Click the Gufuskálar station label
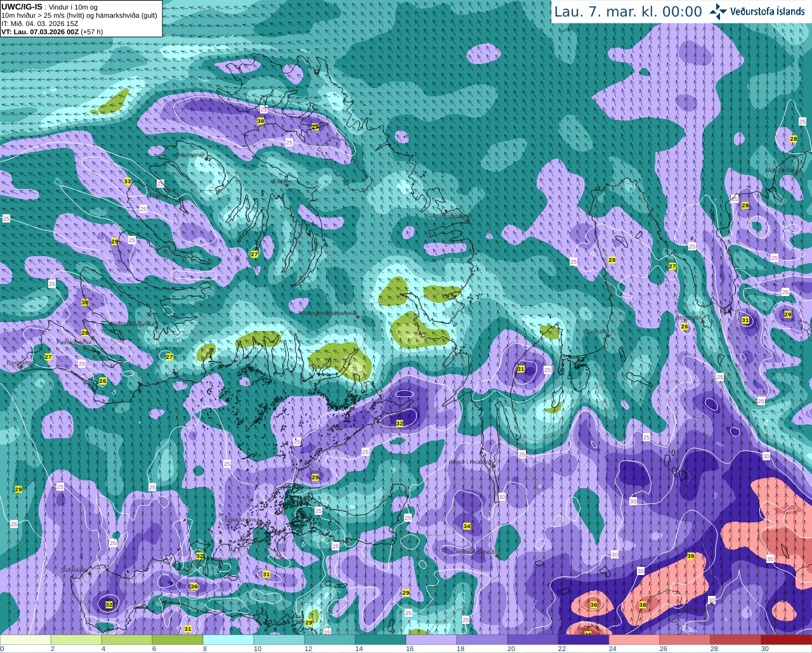Screen dimensions: 812x653 click(x=74, y=569)
